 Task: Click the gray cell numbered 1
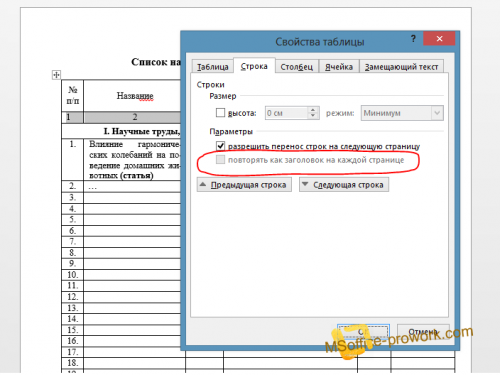72,117
